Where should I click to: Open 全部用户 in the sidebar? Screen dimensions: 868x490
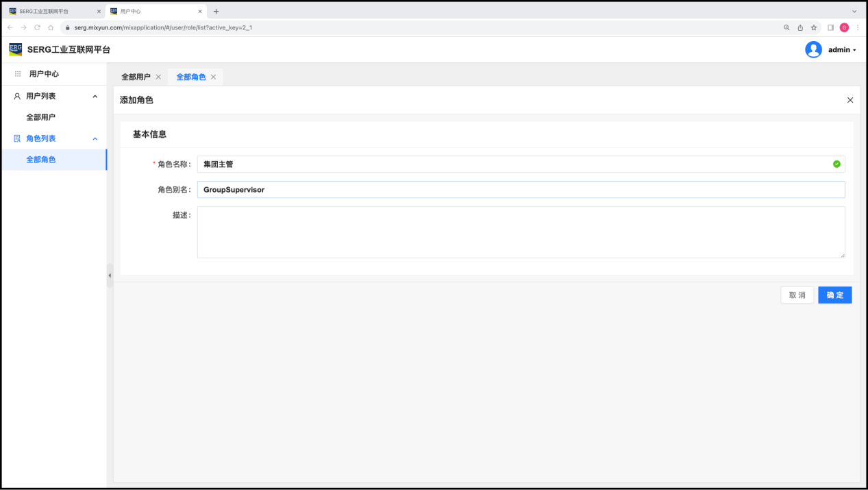(41, 117)
